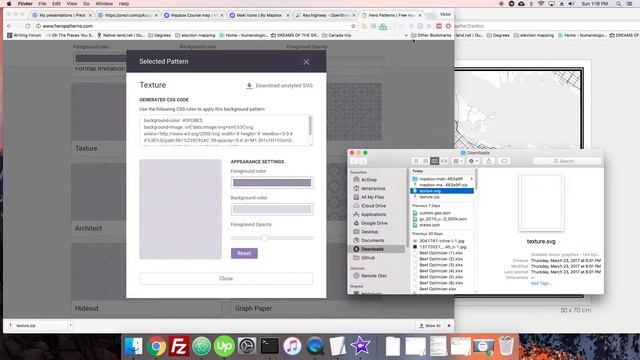This screenshot has height=360, width=640.
Task: Open the Canada trip bookmark folder
Action: pyautogui.click(x=336, y=36)
